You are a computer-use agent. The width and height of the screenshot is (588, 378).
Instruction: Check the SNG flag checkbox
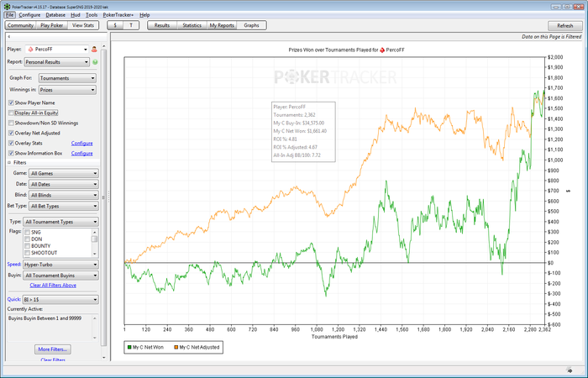pos(28,233)
